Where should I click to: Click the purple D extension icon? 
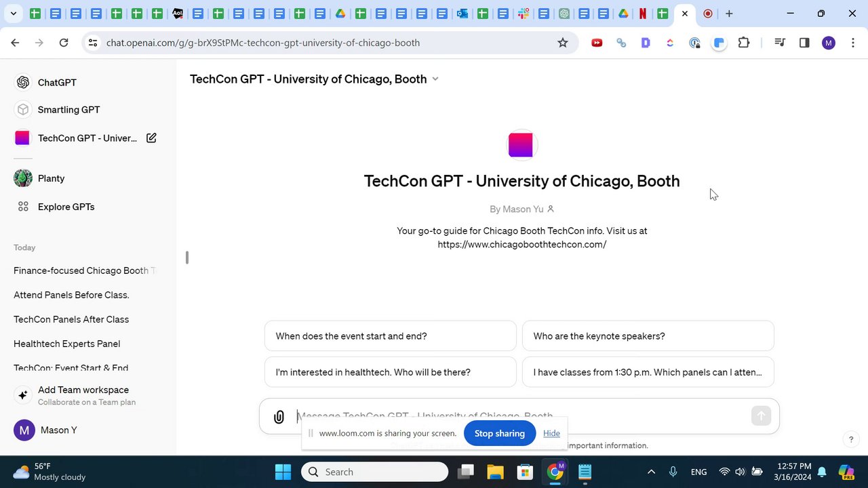point(646,43)
